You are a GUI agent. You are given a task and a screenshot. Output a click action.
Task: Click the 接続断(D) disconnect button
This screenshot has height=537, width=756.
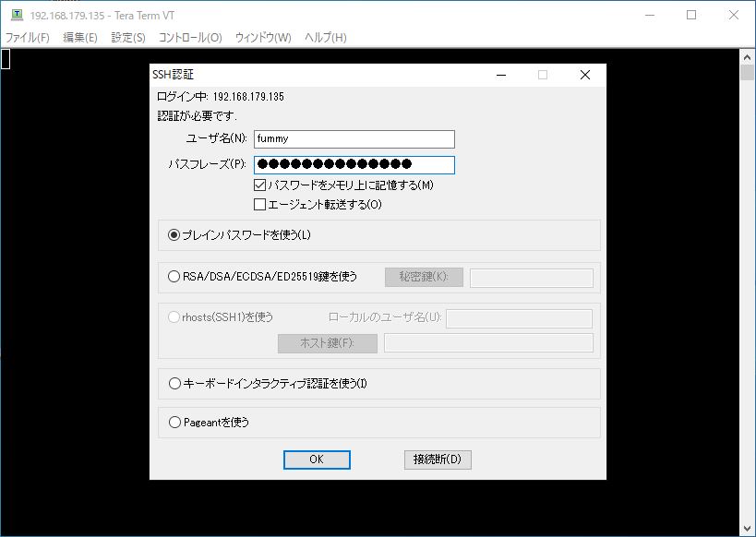(438, 459)
